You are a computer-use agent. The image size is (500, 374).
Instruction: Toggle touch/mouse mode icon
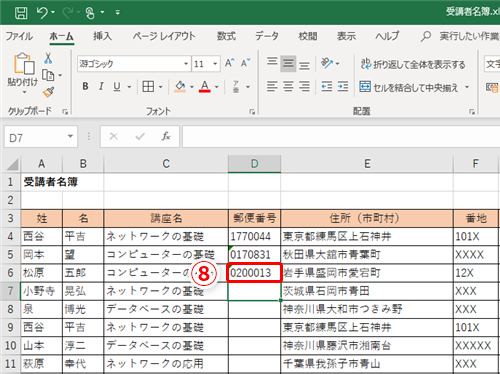[x=90, y=13]
